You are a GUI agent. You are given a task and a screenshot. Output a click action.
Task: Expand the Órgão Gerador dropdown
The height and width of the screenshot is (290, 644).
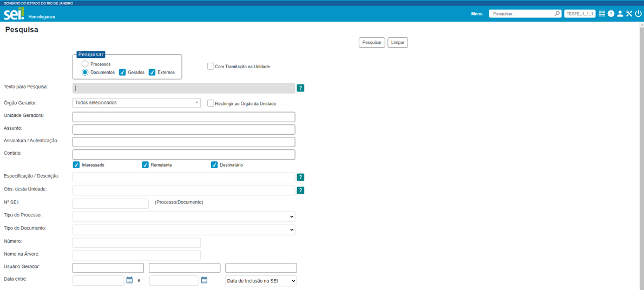pos(136,103)
